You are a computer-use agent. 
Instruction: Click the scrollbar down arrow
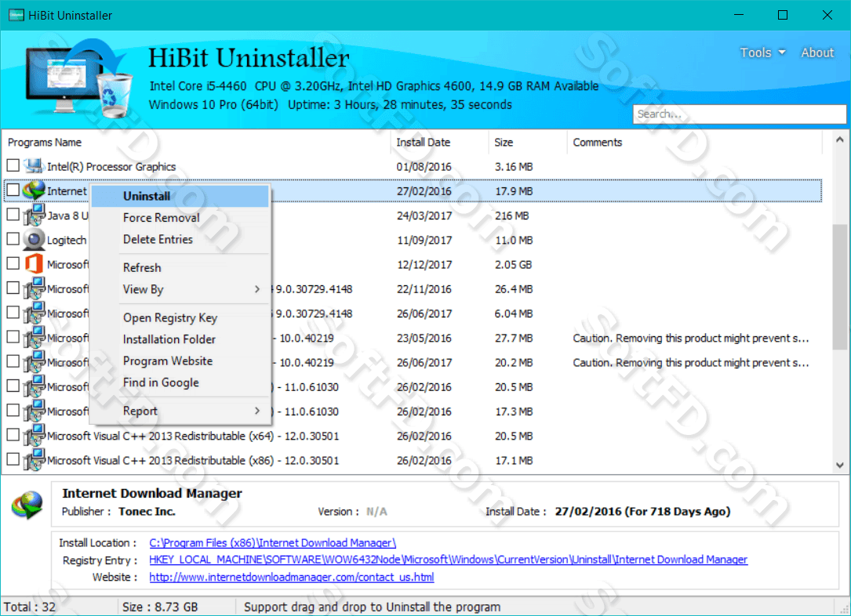(x=839, y=465)
